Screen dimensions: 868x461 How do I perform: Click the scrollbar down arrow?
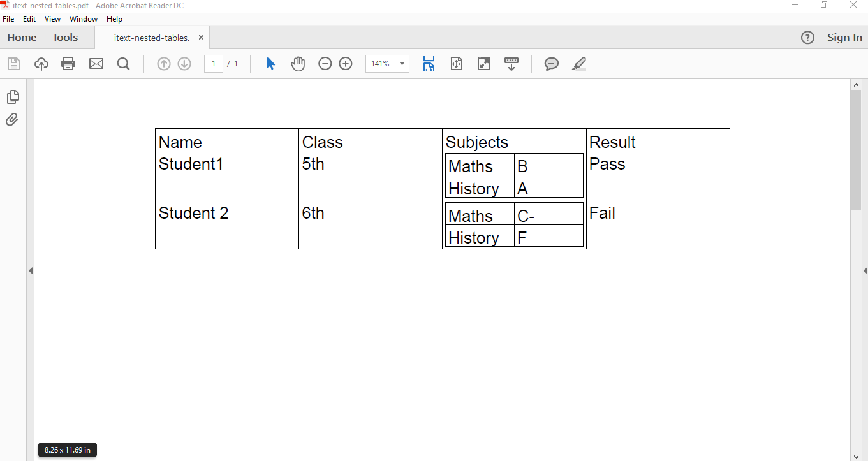pyautogui.click(x=857, y=456)
